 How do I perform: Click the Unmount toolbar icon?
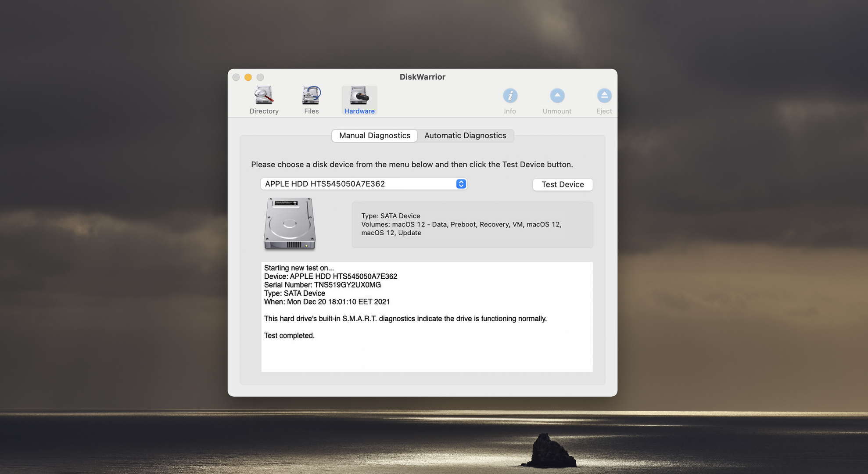click(557, 101)
